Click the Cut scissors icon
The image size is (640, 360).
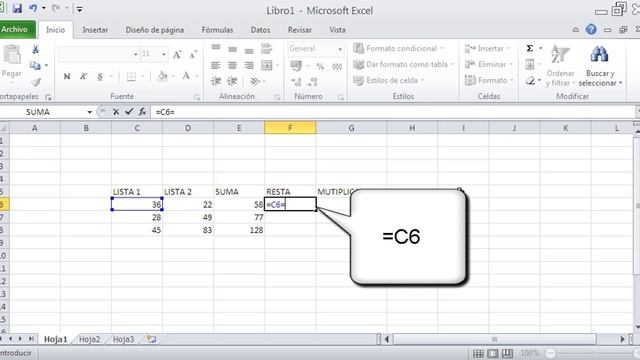click(36, 50)
